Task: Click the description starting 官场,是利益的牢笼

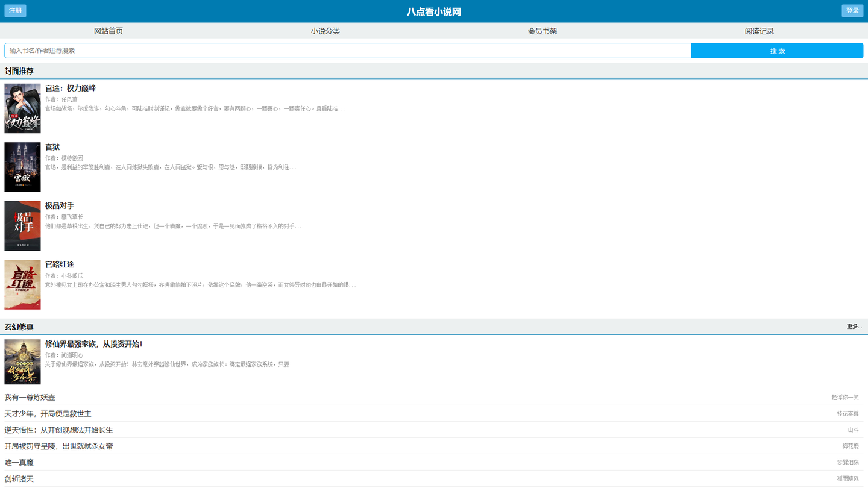Action: [x=171, y=167]
